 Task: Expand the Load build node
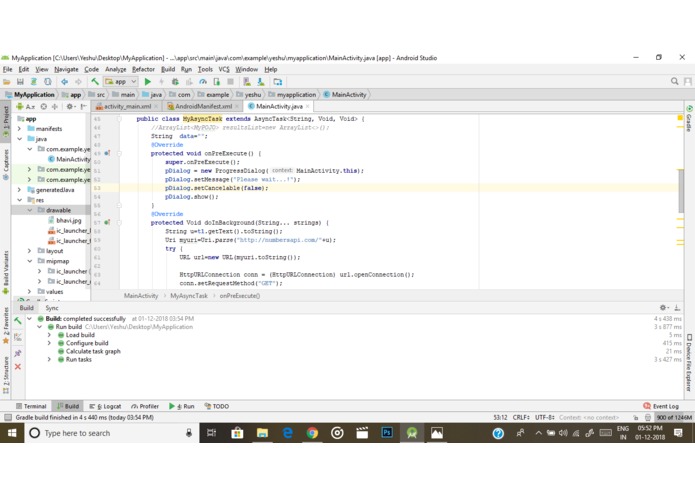pyautogui.click(x=49, y=335)
